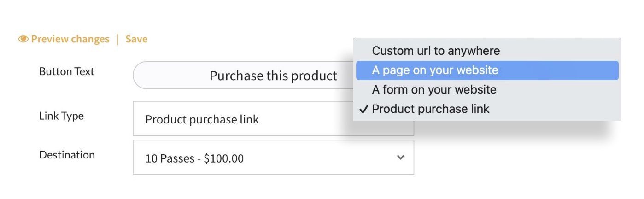Select "A page on your website" option

click(x=435, y=70)
